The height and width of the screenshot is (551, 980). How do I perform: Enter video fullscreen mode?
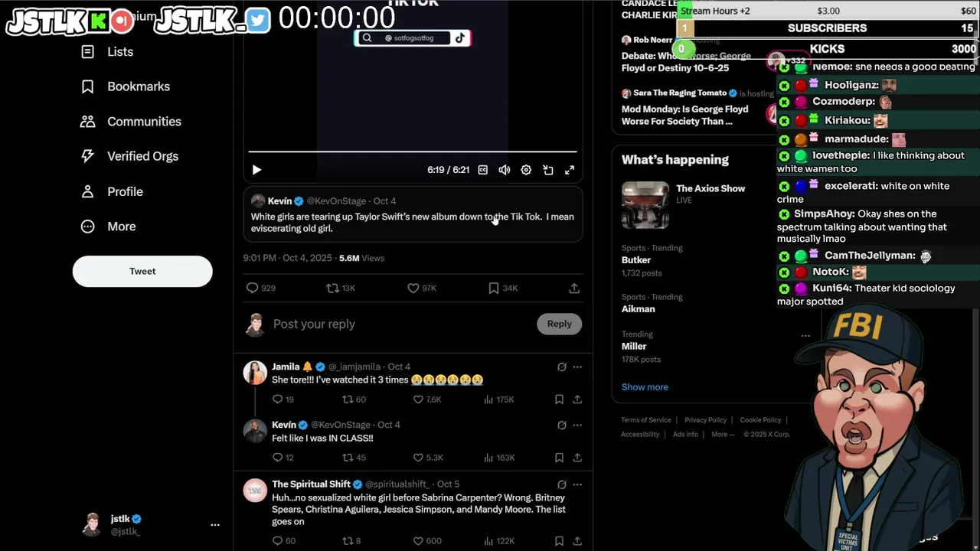(x=570, y=170)
